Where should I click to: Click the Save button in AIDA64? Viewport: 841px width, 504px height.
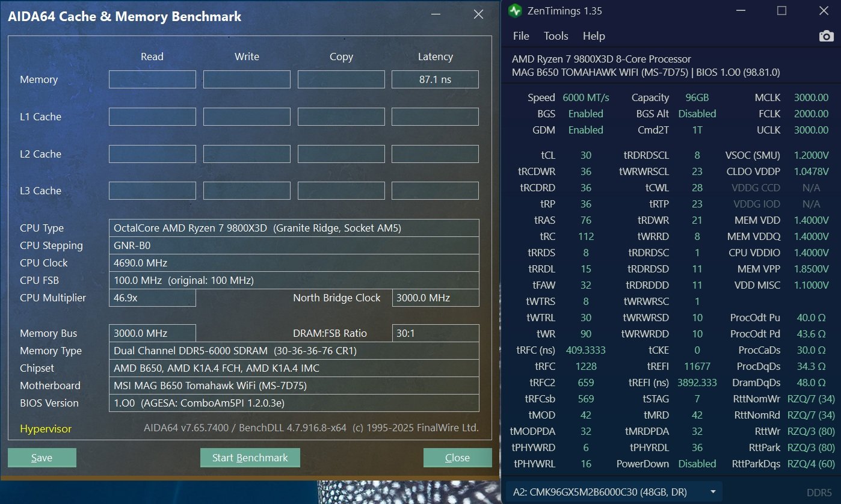pos(42,458)
